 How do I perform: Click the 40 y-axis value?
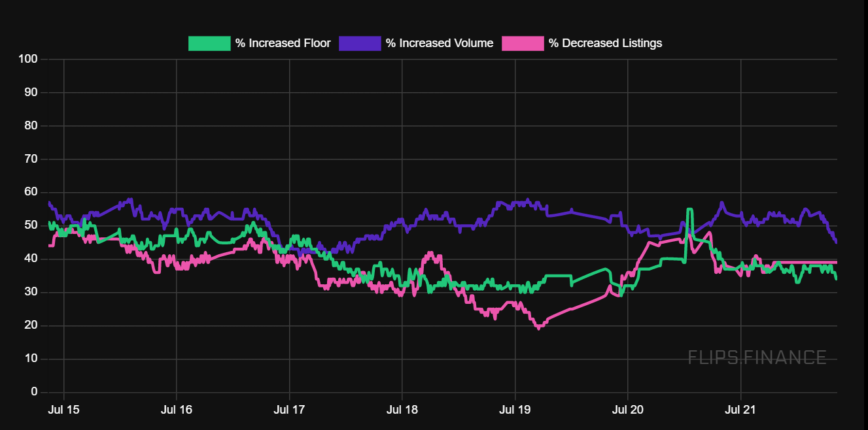[x=31, y=259]
